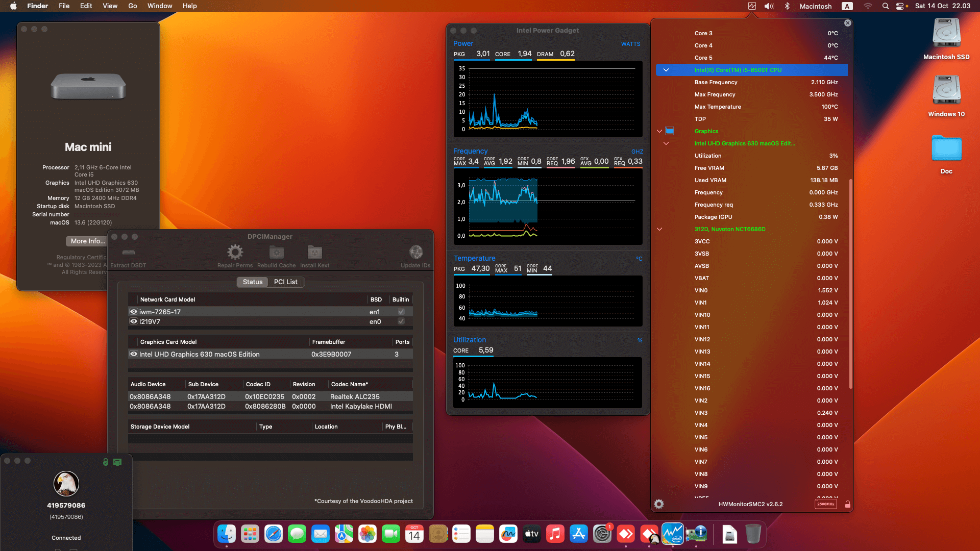Toggle visibility eye for Intel UHD Graphics 630

click(133, 354)
